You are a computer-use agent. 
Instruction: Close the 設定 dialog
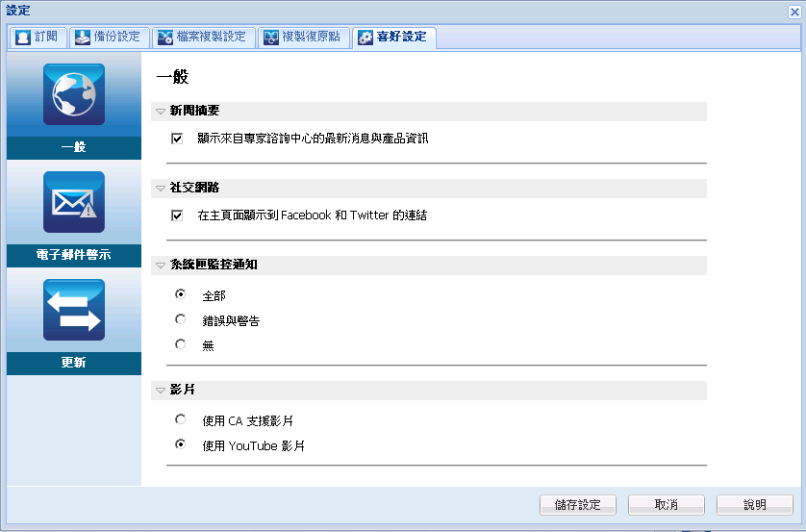click(x=794, y=12)
